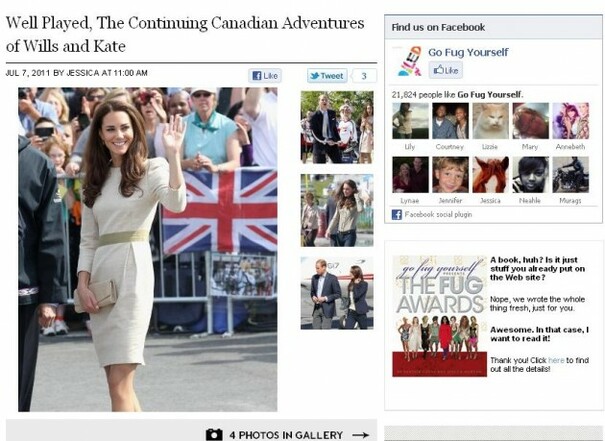Screen dimensions: 605x441
Task: Click the arrow next to 4 Photos in Gallery
Action: click(360, 435)
